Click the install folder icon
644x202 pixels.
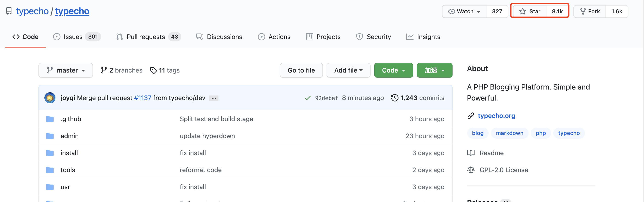[50, 153]
